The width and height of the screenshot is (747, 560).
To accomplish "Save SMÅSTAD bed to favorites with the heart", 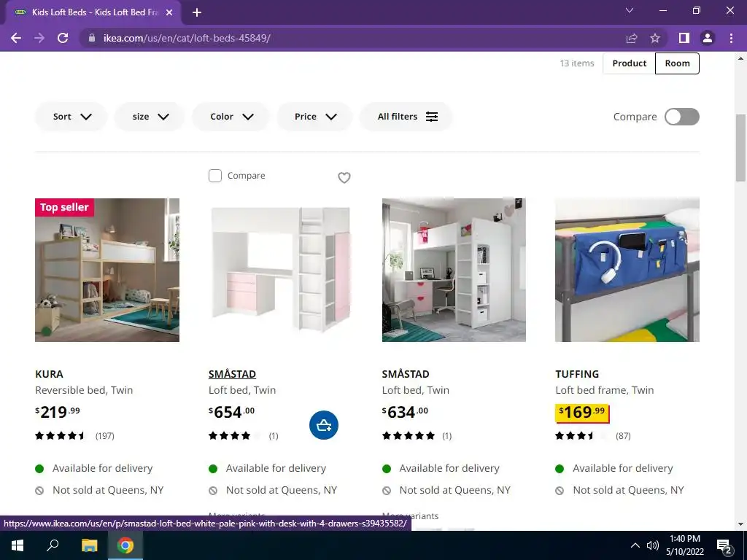I will 344,178.
